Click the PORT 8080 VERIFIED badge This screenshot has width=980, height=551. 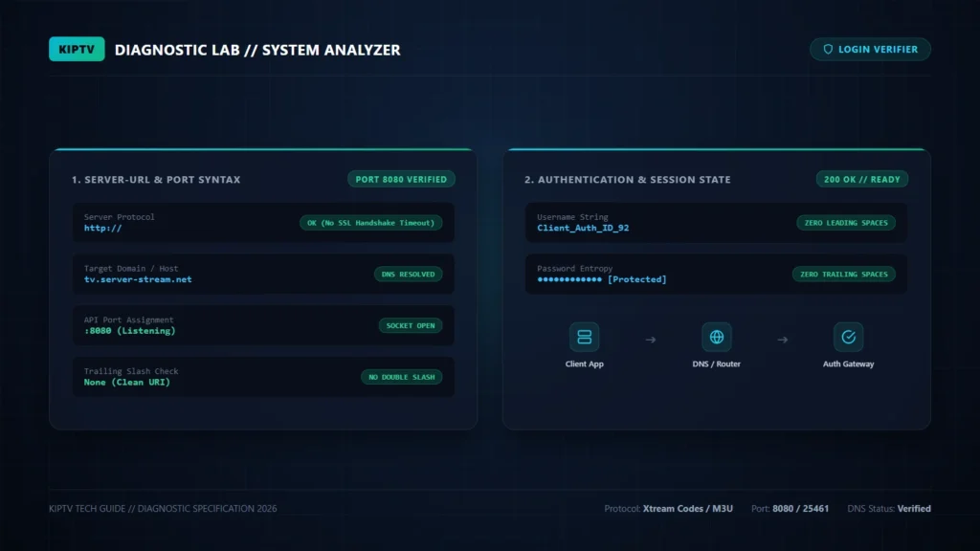click(x=401, y=179)
